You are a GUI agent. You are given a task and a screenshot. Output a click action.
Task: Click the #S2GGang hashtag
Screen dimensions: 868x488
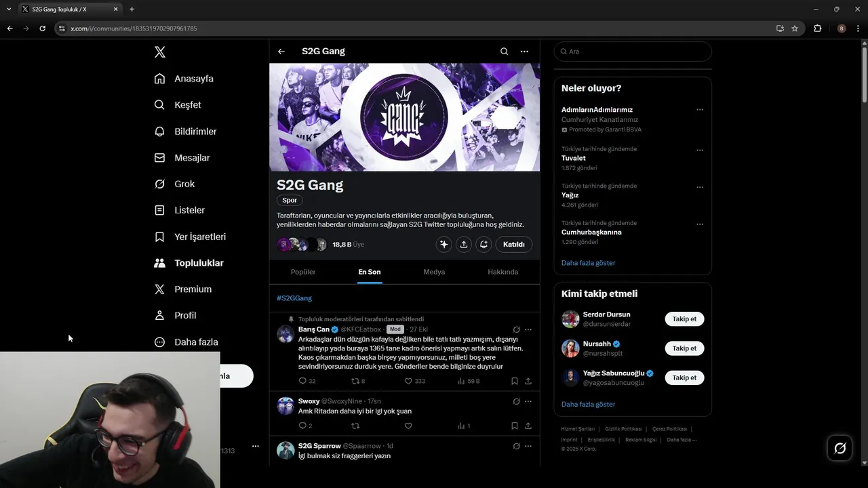[294, 298]
